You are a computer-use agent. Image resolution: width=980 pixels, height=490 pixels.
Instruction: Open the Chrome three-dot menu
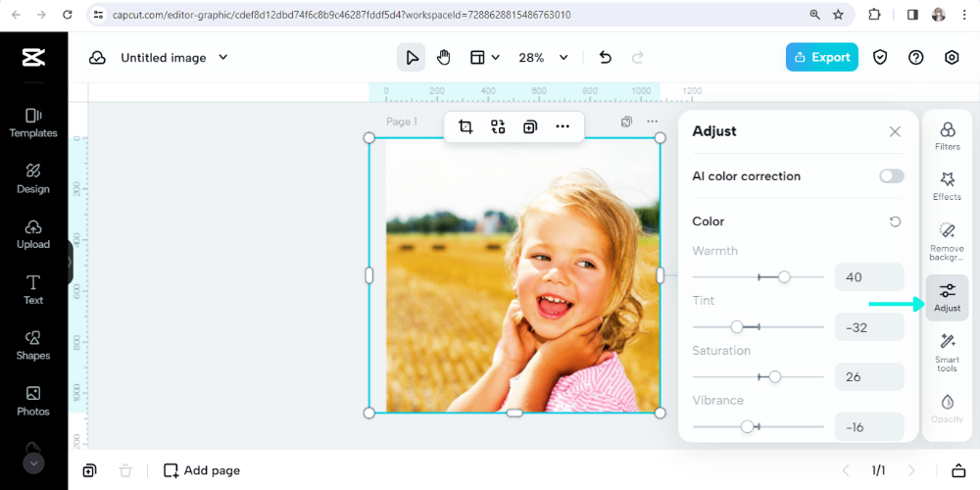pyautogui.click(x=964, y=15)
